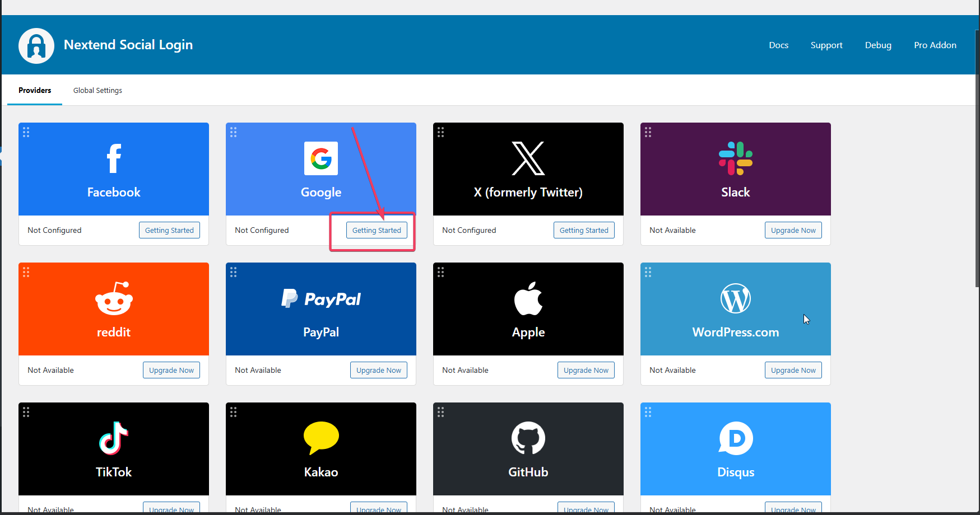
Task: Click Getting Started under Google
Action: point(377,230)
